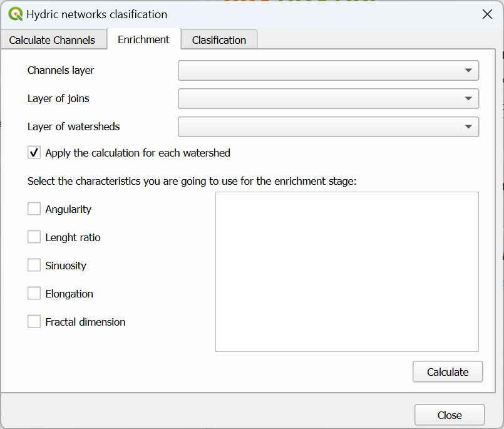Close the Hydric networks dialog window

coord(487,14)
